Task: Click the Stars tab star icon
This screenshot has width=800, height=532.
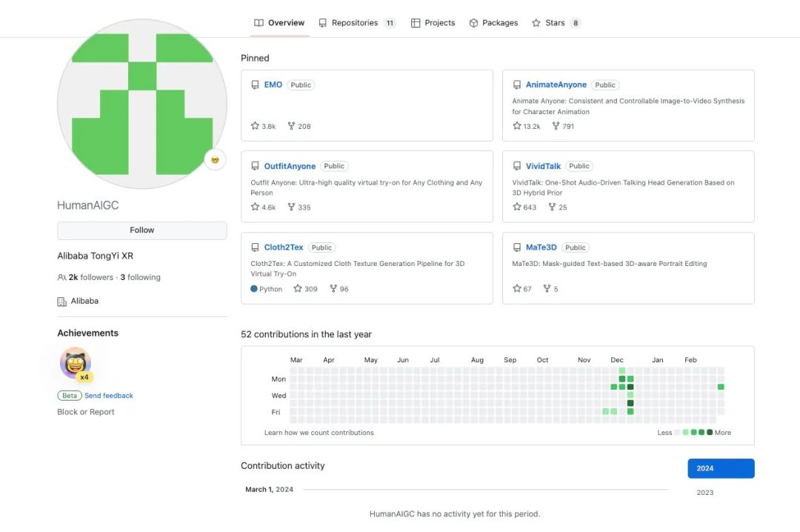Action: [536, 23]
